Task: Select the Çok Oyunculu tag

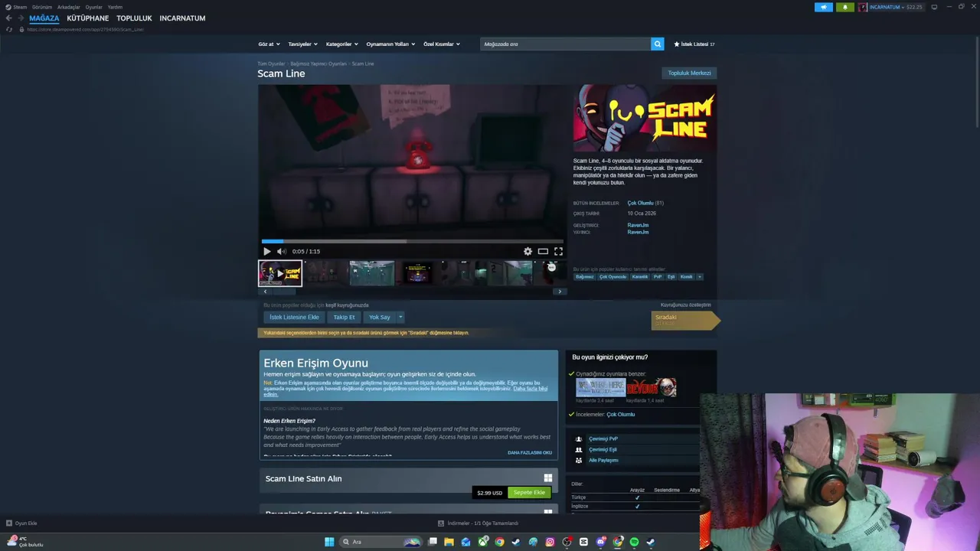Action: [x=612, y=277]
